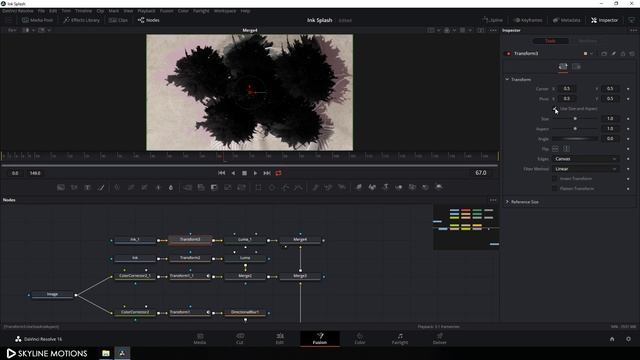Toggle the red loop playback button
640x360 pixels.
(x=278, y=173)
